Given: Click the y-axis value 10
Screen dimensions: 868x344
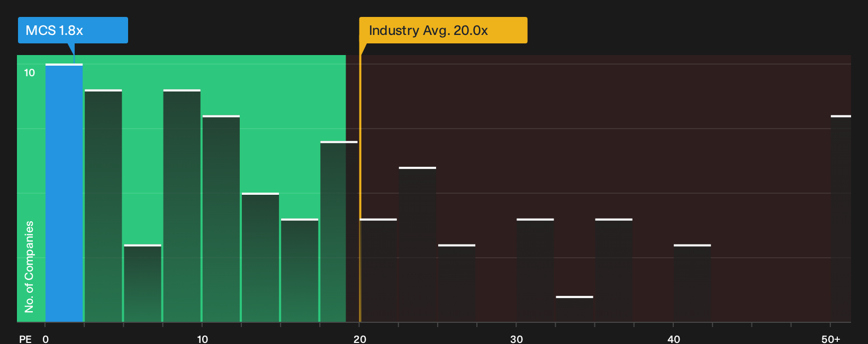Looking at the screenshot, I should [x=30, y=73].
